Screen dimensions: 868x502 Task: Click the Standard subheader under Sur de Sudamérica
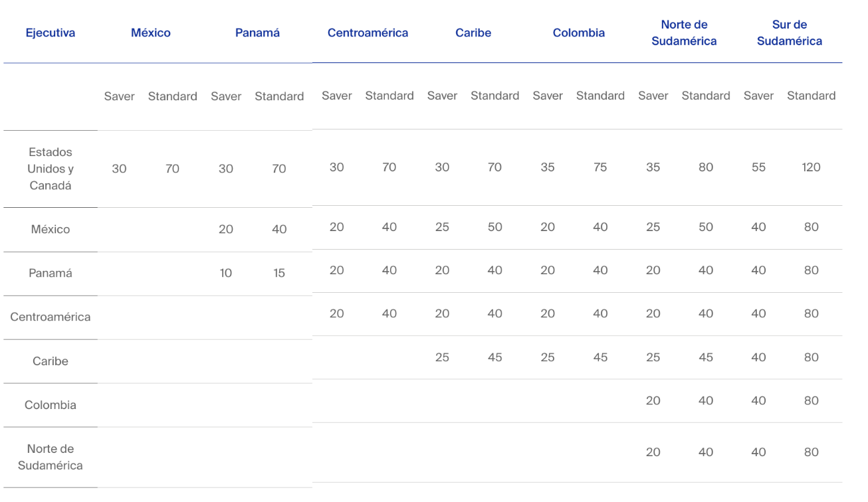click(x=812, y=96)
